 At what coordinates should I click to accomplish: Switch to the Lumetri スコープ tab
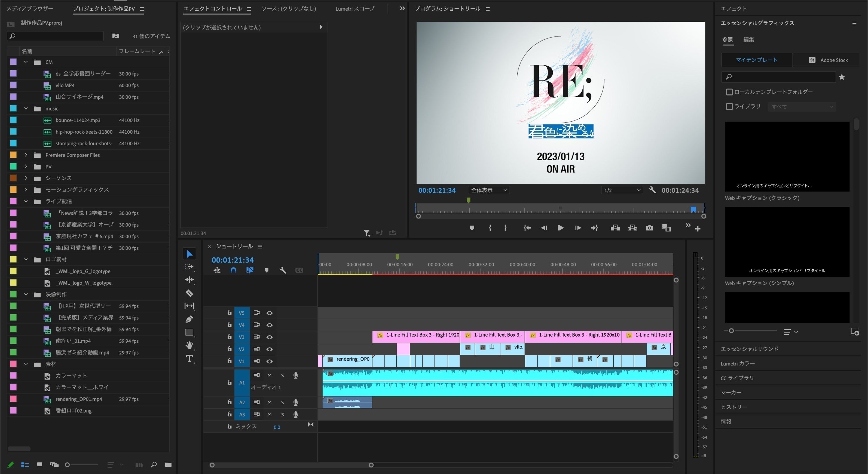click(x=354, y=9)
